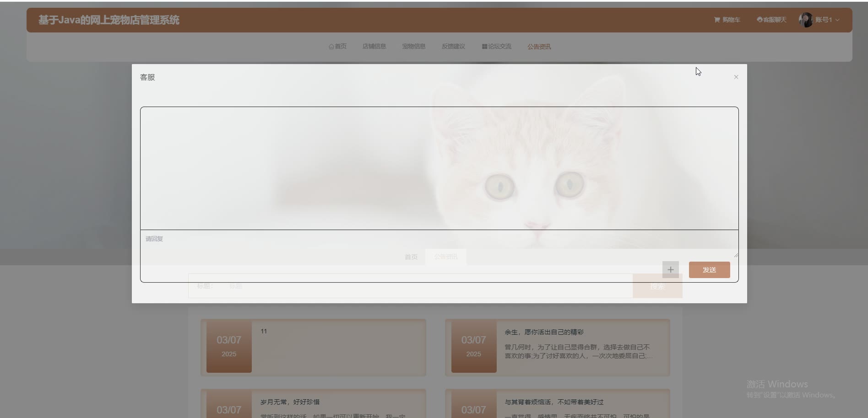Click the 标题 search input field
The width and height of the screenshot is (868, 418).
coord(428,286)
